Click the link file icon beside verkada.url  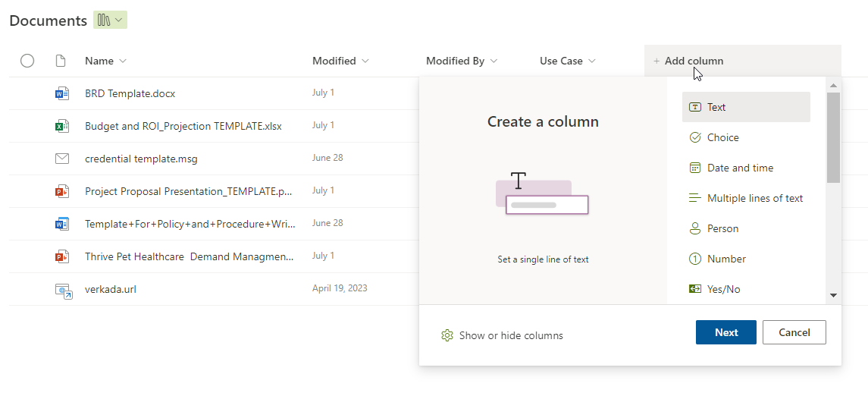[63, 290]
